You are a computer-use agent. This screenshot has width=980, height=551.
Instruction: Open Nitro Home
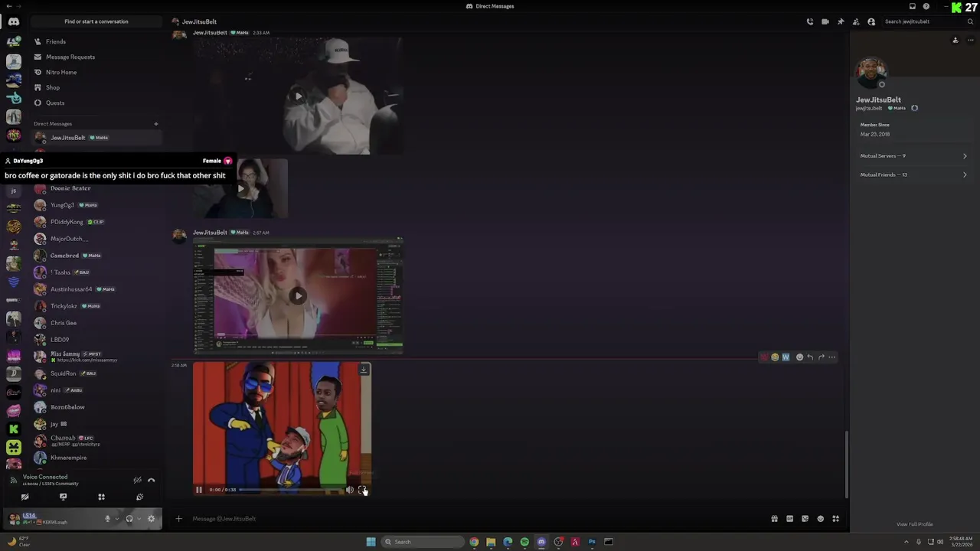pos(96,72)
